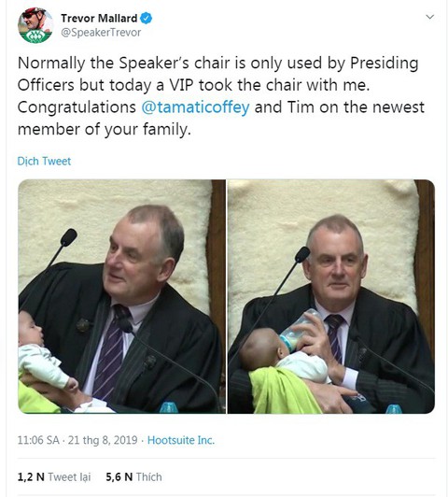
Task: Open the @tamaticoffey mention
Action: pos(195,107)
